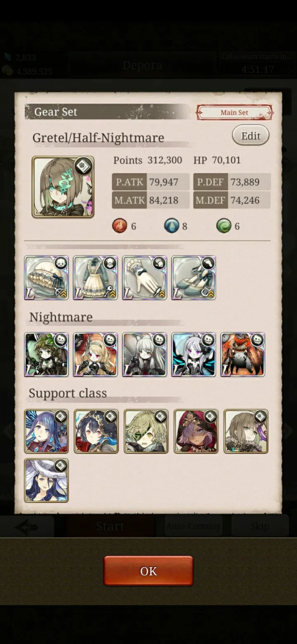Select the green-haired eyepatch support class portrait
297x644 pixels.
click(146, 431)
